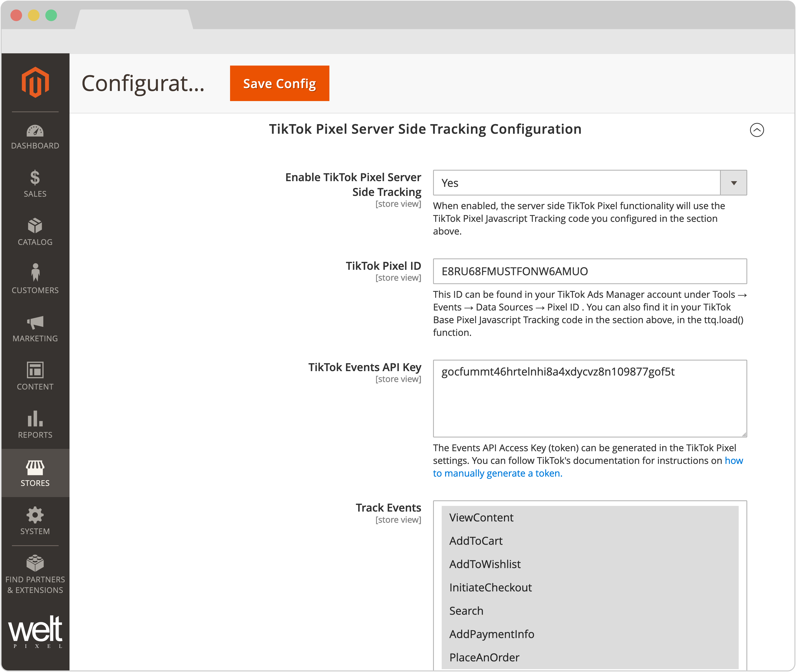Click the TikTok Pixel ID field

(x=589, y=271)
